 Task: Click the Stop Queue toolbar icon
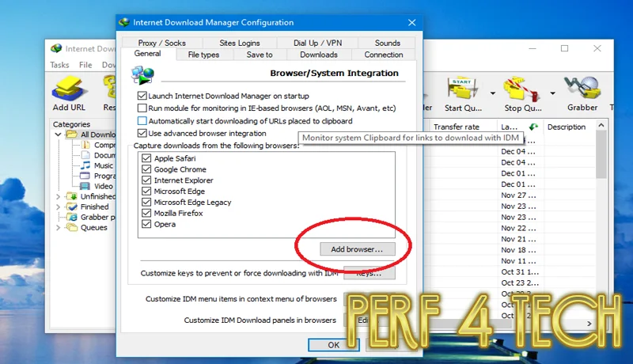[521, 88]
